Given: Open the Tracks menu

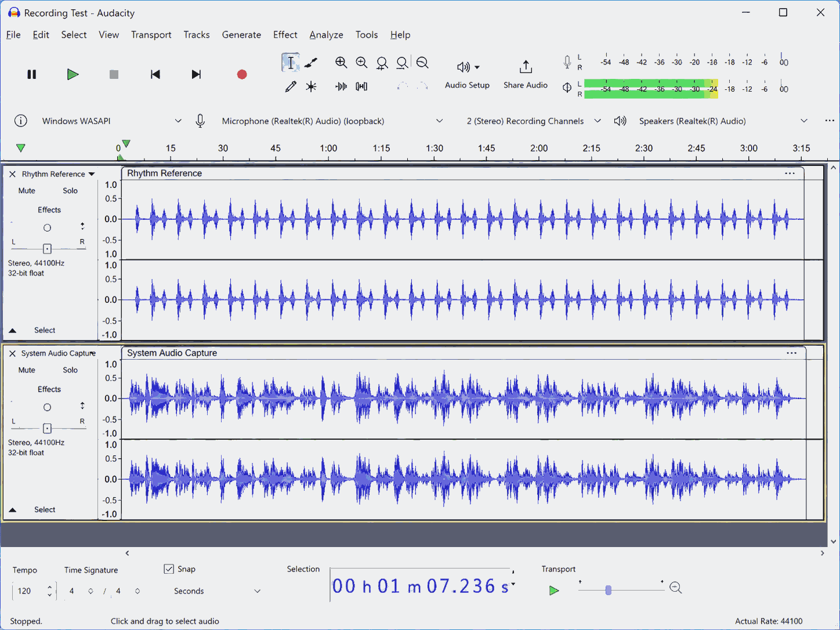Looking at the screenshot, I should 197,35.
